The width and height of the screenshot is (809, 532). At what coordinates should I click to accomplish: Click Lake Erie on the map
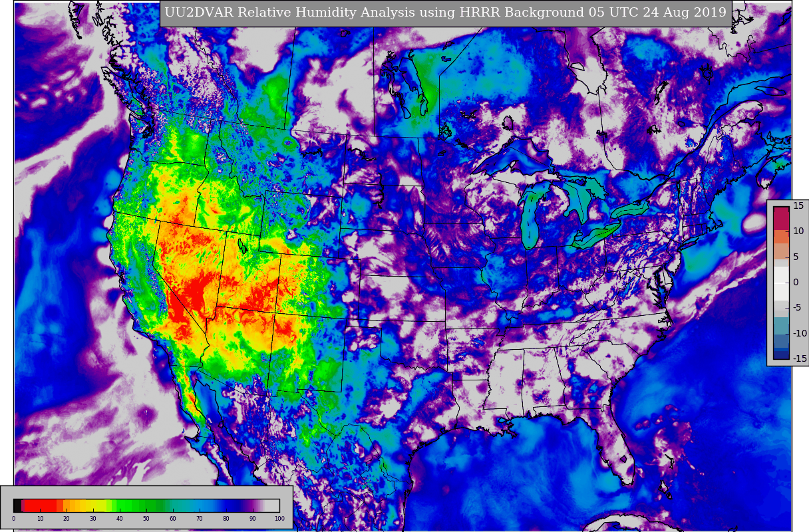[595, 234]
